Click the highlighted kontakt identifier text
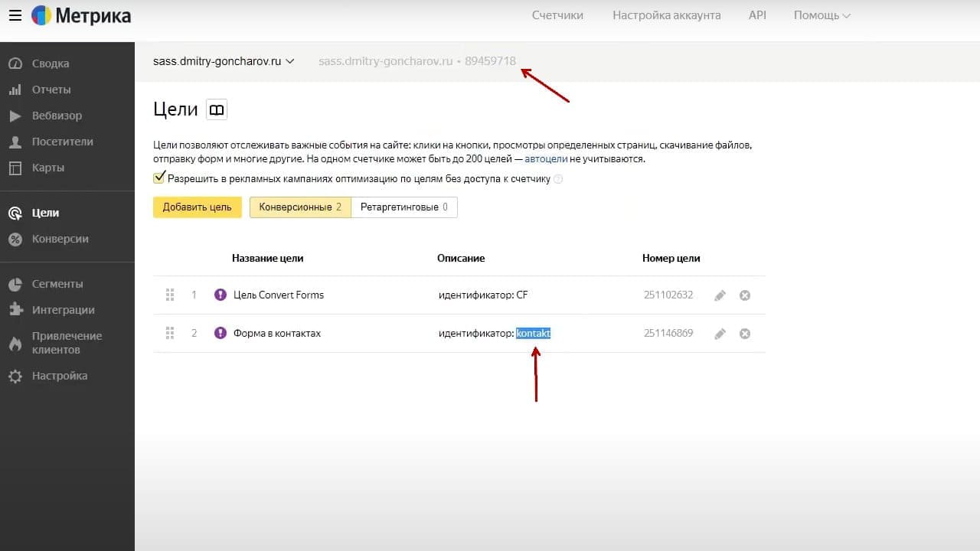The width and height of the screenshot is (980, 551). [533, 334]
